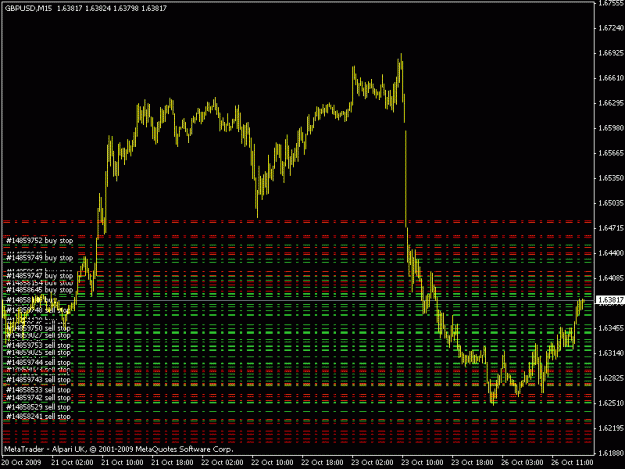Click the 23 Oct 18:00 time axis label

472,463
